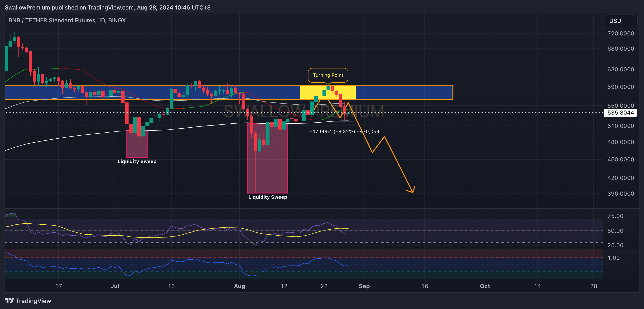Click the 17 date on the time axis
Image resolution: width=644 pixels, height=309 pixels.
[x=58, y=286]
